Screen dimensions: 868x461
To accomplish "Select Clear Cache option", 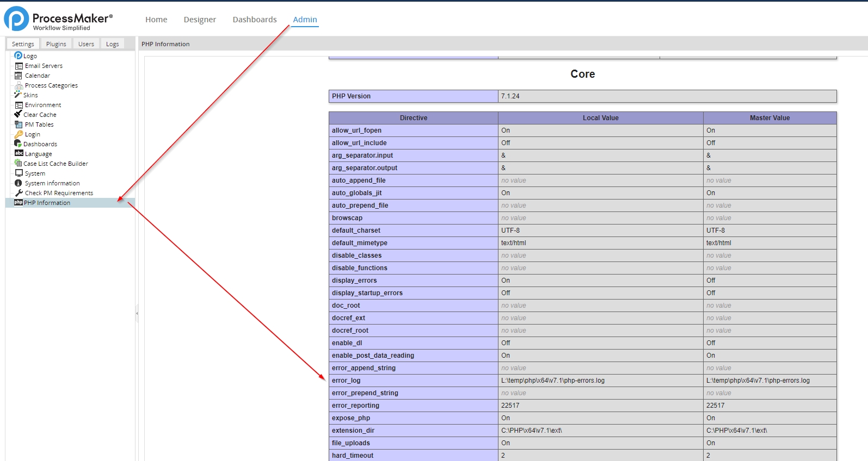I will [40, 115].
